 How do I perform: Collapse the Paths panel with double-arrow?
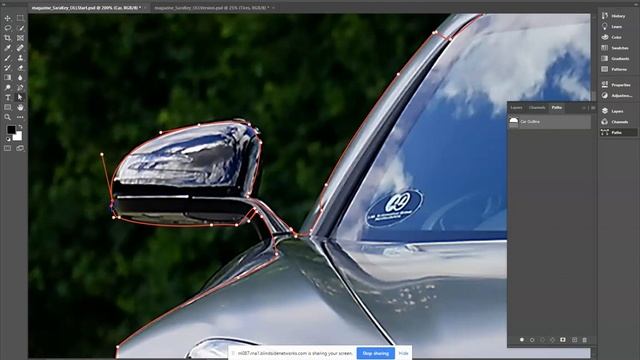pyautogui.click(x=584, y=108)
